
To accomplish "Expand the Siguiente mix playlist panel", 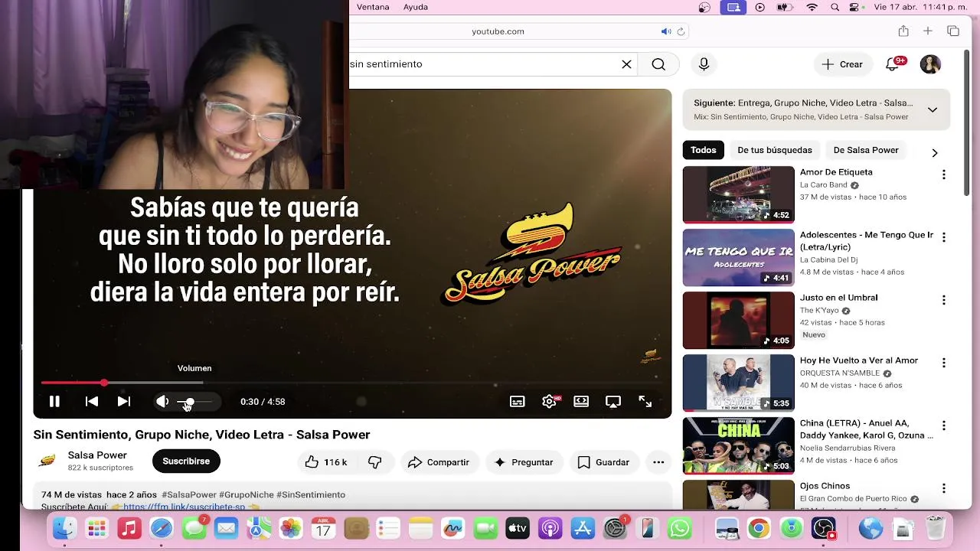I will tap(933, 109).
